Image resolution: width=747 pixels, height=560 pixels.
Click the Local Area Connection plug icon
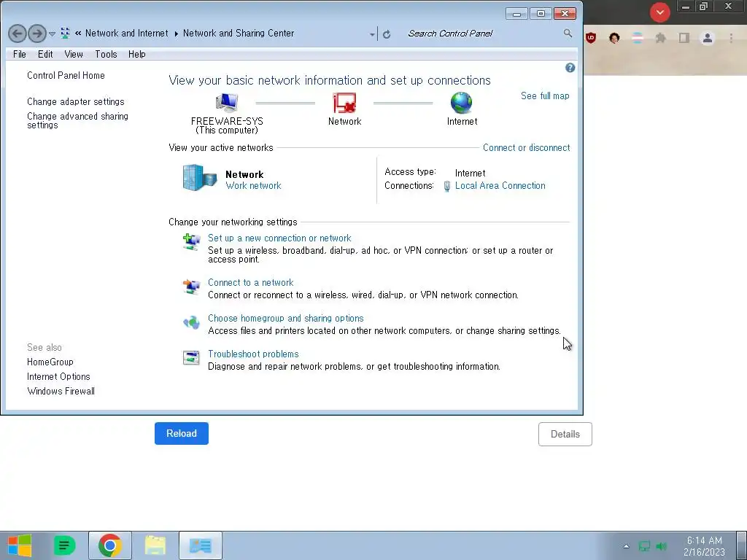coord(447,186)
